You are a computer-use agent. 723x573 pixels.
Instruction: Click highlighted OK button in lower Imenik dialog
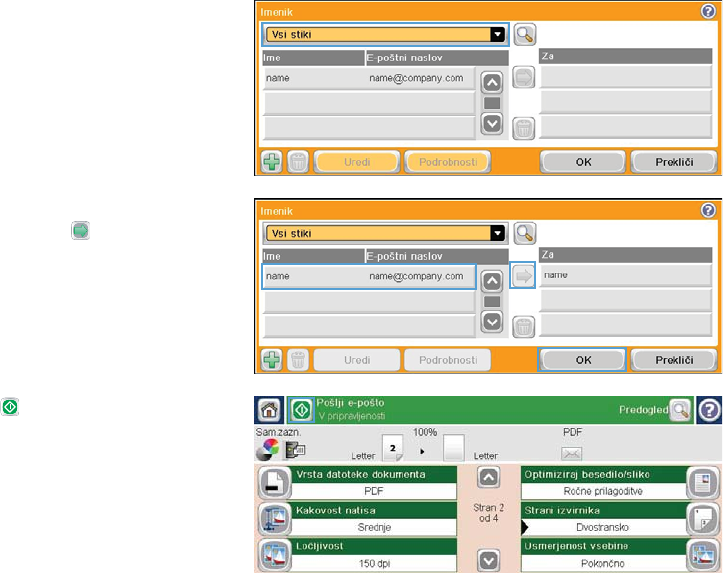point(582,360)
